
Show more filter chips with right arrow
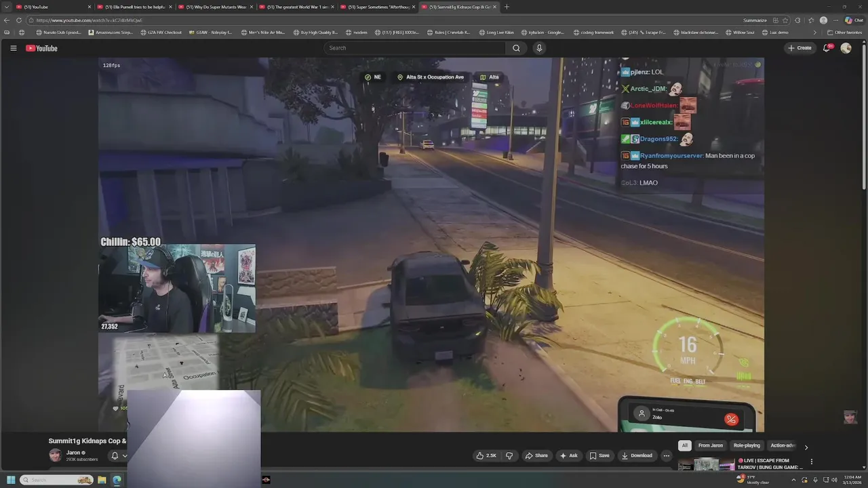pyautogui.click(x=806, y=447)
